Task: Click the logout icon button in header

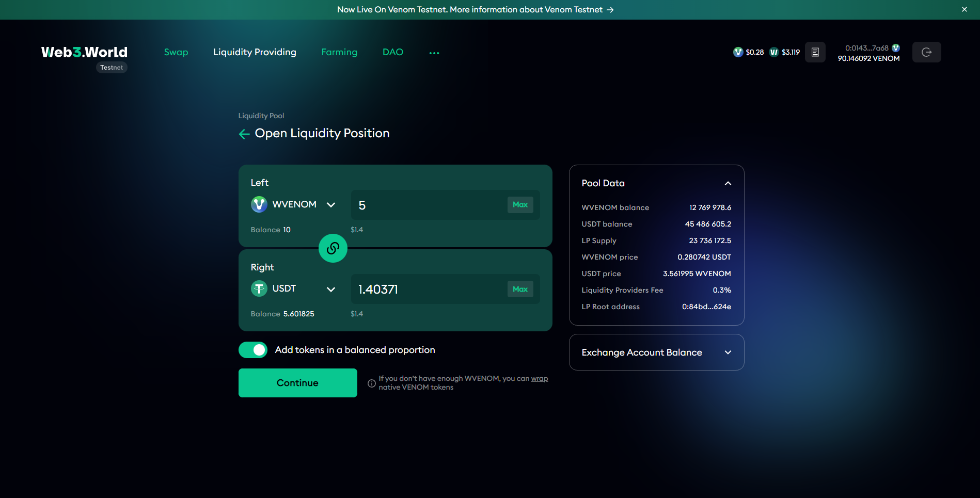Action: (x=926, y=52)
